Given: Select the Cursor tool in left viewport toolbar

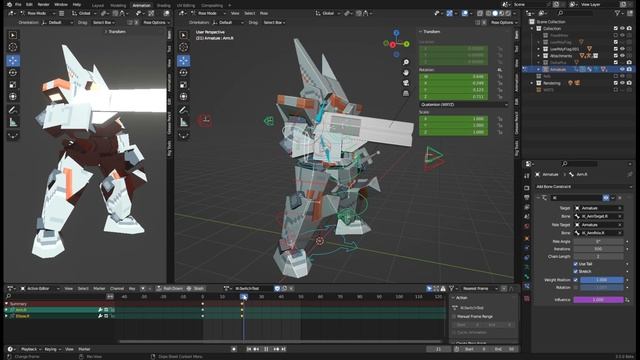Looking at the screenshot, I should tap(13, 47).
